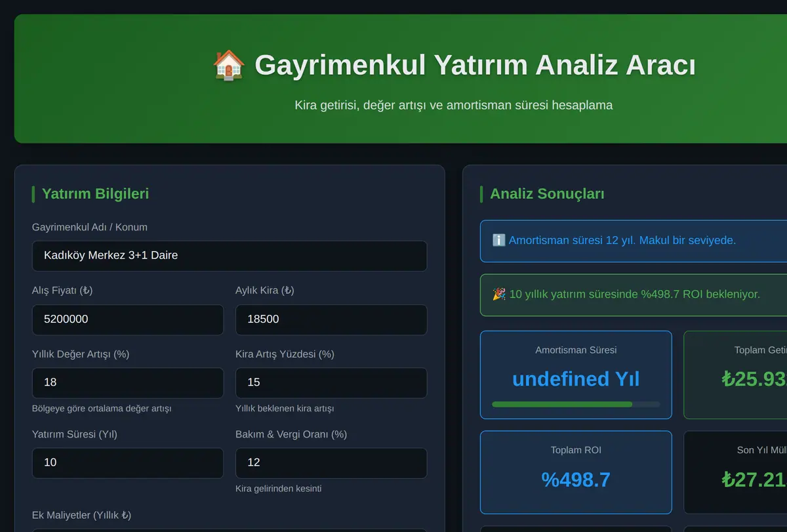
Task: Click the 'Analiz Sonuçları' section heading
Action: [547, 194]
